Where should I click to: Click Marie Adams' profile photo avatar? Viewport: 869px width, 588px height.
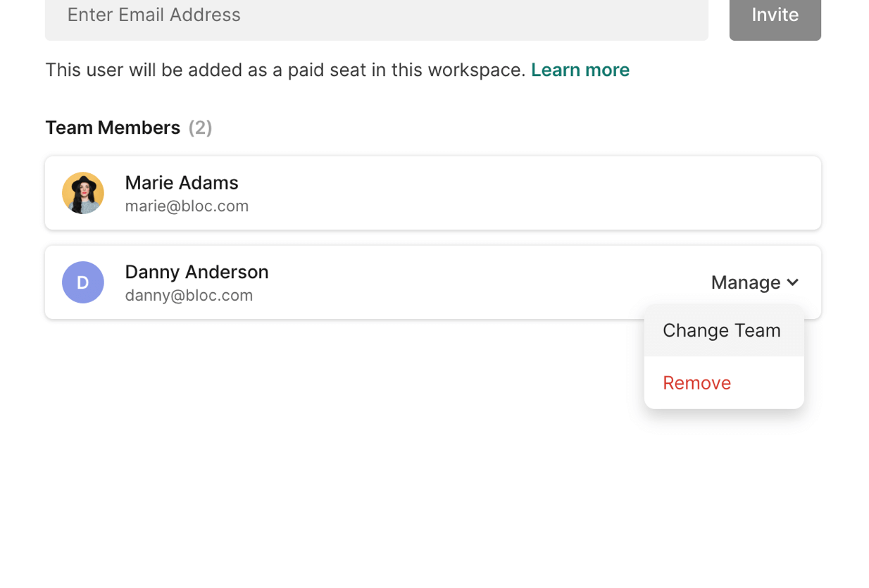coord(83,193)
